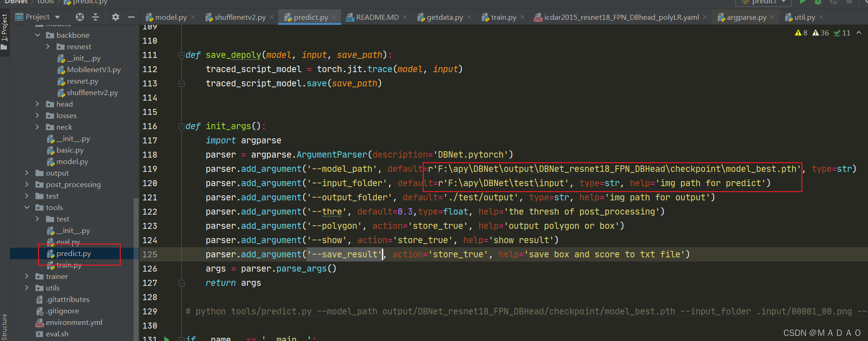Screen dimensions: 868x341
Task: Click the predict run configuration dropdown
Action: click(x=764, y=2)
